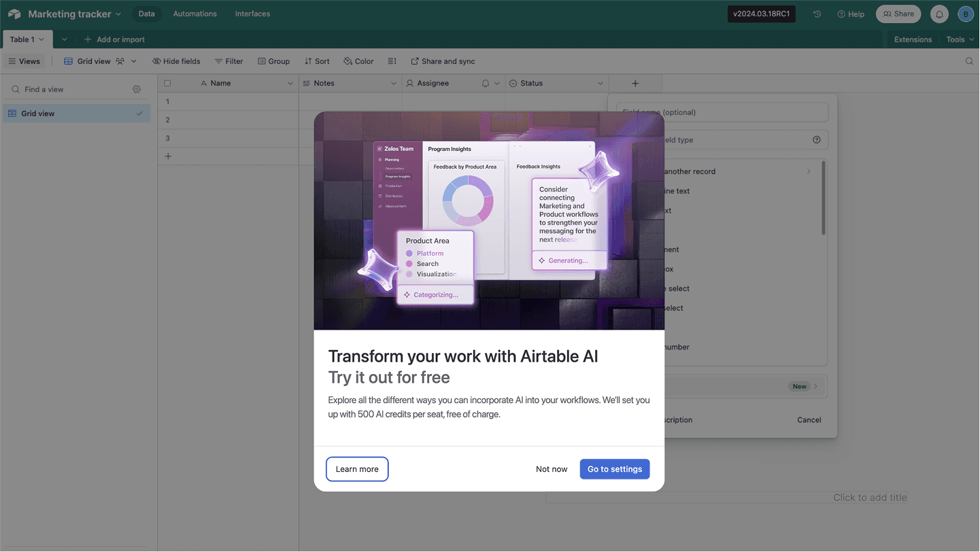
Task: Open Filter in the view toolbar
Action: pos(229,61)
